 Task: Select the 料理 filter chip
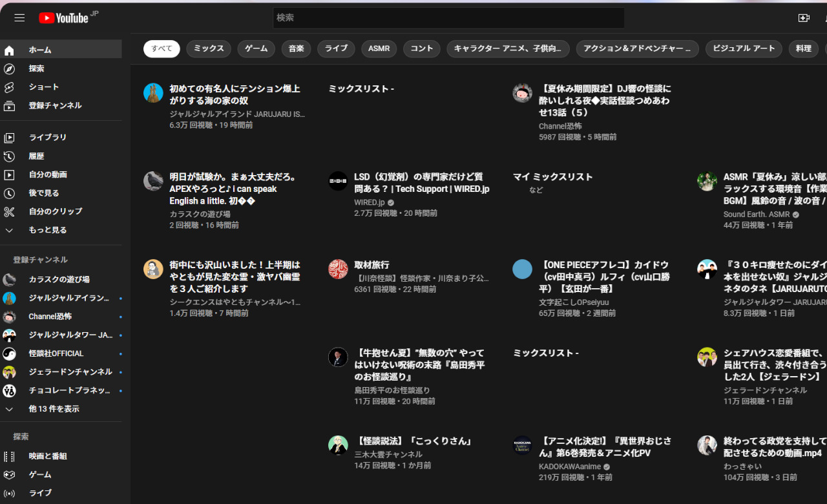point(804,48)
